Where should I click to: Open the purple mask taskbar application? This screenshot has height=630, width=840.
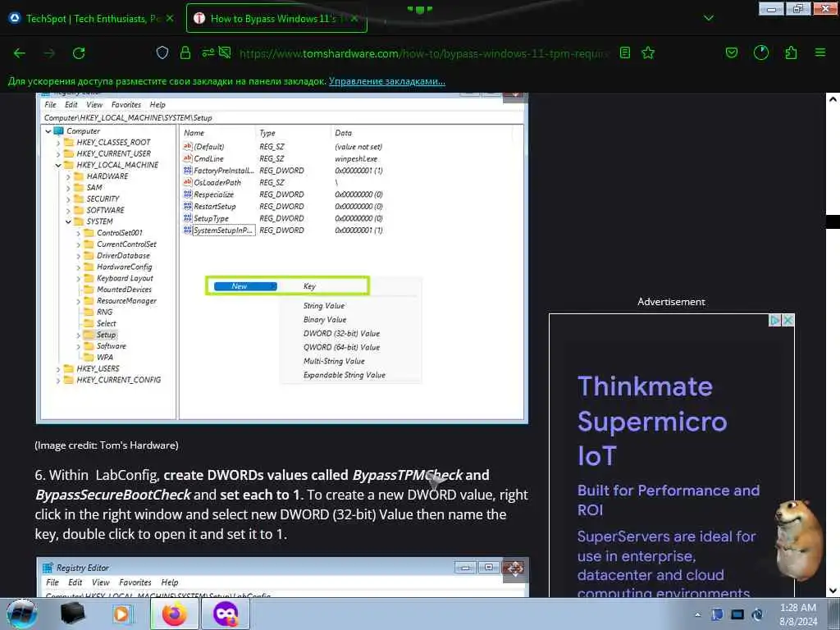coord(226,614)
